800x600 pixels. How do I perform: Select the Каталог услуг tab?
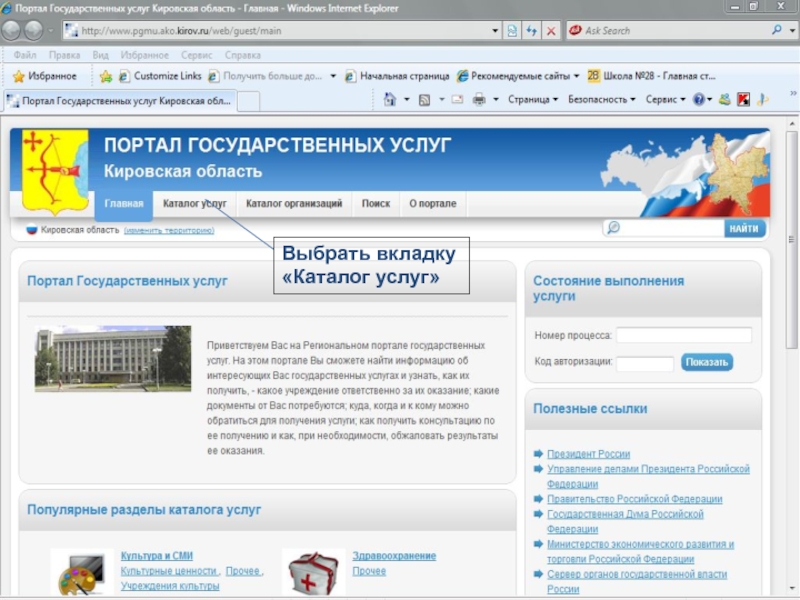coord(194,204)
